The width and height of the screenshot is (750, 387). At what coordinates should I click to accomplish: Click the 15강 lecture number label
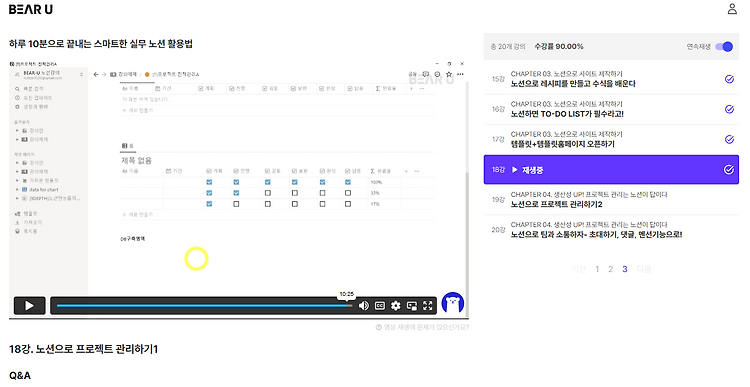coord(498,79)
